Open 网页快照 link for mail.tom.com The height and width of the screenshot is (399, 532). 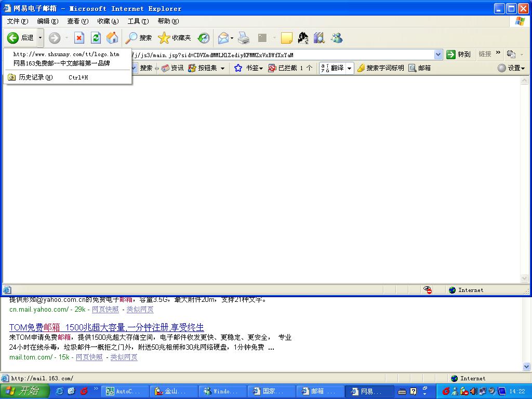click(x=89, y=357)
